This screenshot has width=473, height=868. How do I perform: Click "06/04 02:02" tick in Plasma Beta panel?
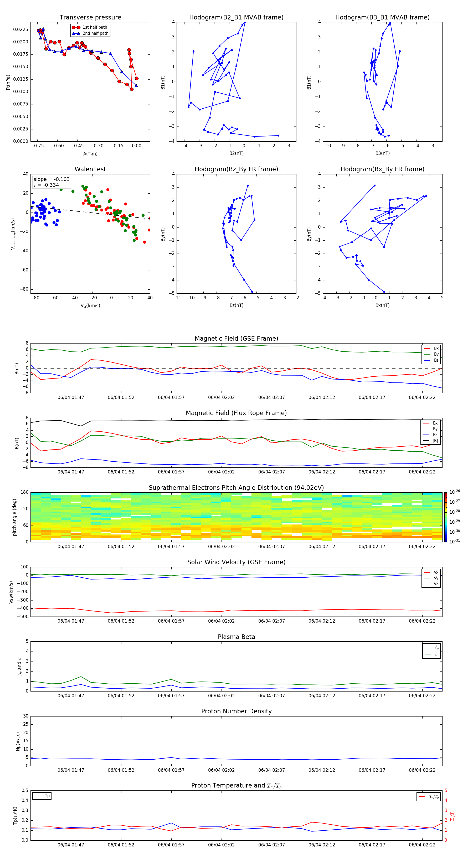[x=221, y=696]
